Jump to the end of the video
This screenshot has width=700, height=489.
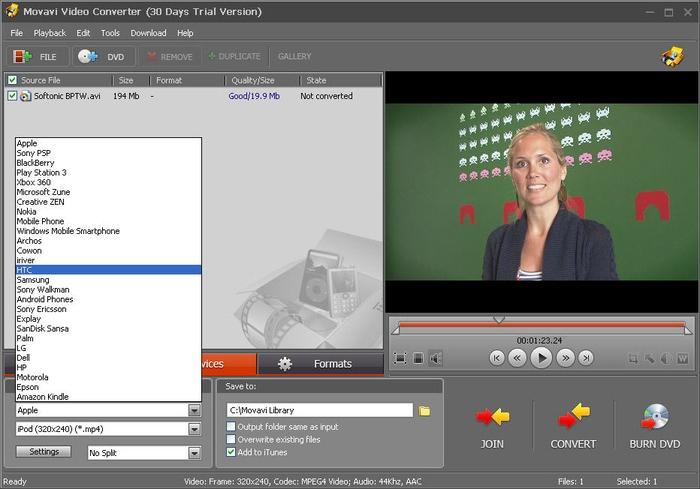pyautogui.click(x=586, y=358)
